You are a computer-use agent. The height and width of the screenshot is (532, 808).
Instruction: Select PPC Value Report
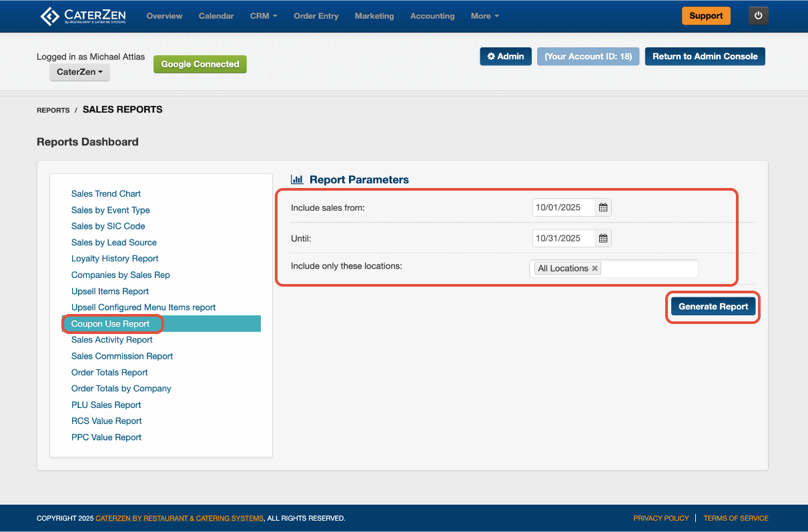[107, 437]
